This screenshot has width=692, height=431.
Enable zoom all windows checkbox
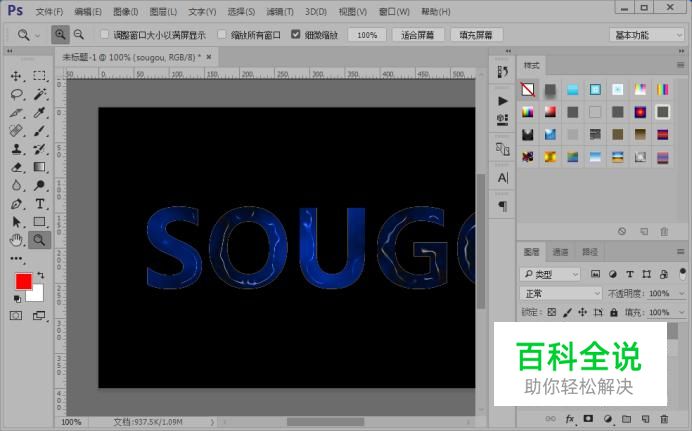pos(222,34)
